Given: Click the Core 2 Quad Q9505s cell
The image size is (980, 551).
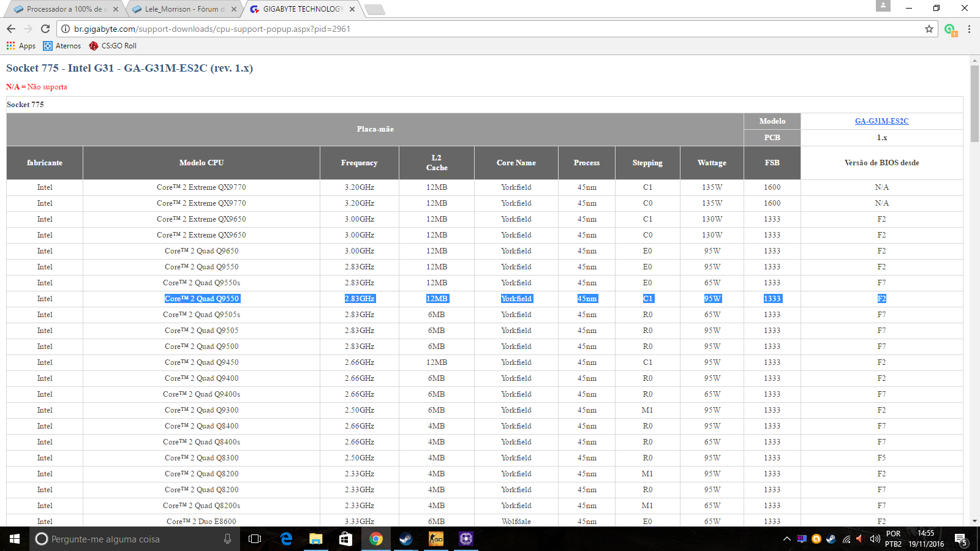Looking at the screenshot, I should click(202, 315).
